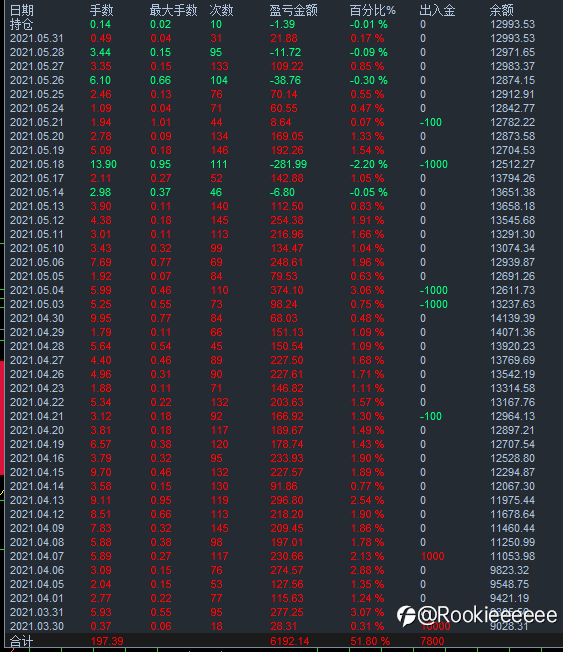Click the 3.07 % percentage cell
The image size is (563, 652).
tap(367, 612)
